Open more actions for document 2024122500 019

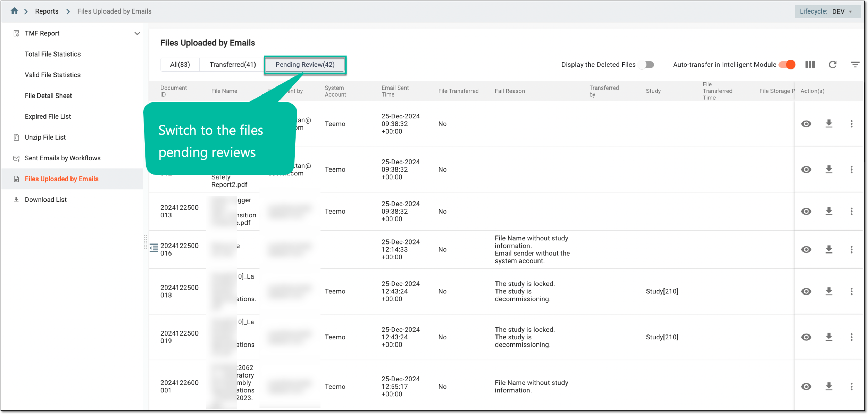pyautogui.click(x=851, y=337)
